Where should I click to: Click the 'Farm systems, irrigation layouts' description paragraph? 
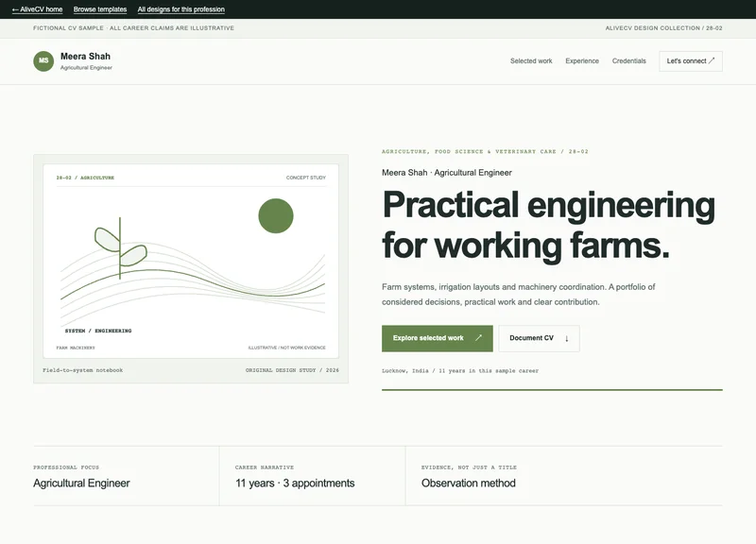point(518,295)
